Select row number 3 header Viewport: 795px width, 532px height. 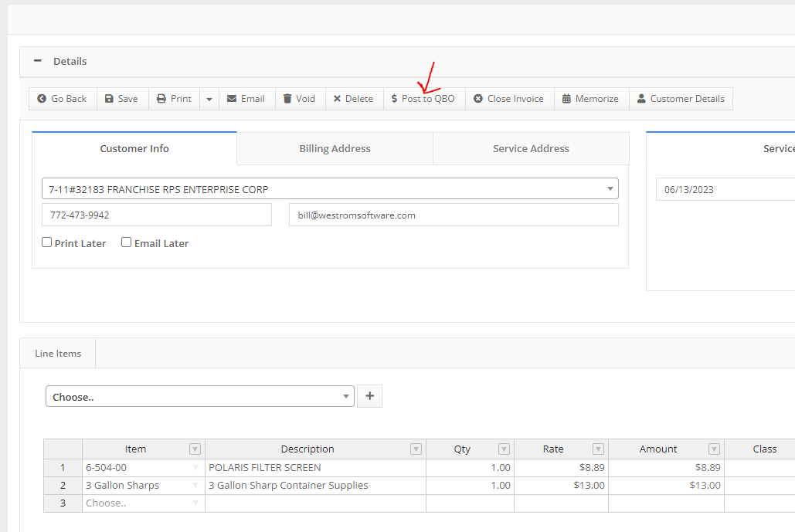(x=63, y=503)
